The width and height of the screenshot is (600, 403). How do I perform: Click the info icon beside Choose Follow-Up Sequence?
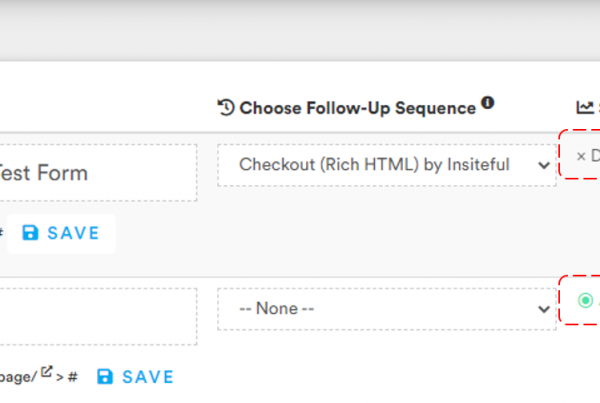tap(488, 102)
